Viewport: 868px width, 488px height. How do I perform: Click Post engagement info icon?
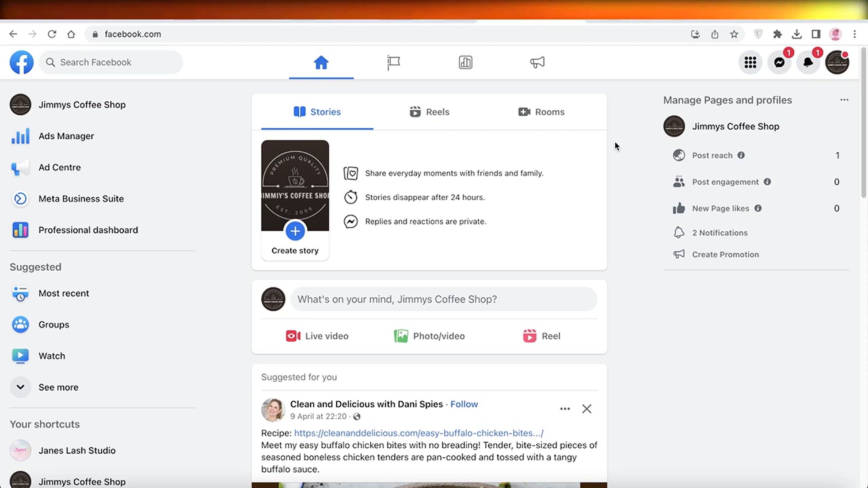pyautogui.click(x=767, y=182)
